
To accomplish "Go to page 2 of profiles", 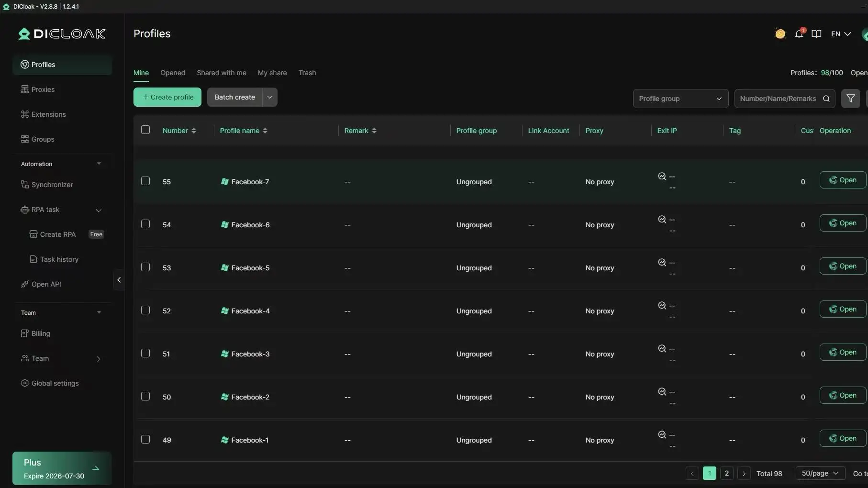I will [726, 473].
